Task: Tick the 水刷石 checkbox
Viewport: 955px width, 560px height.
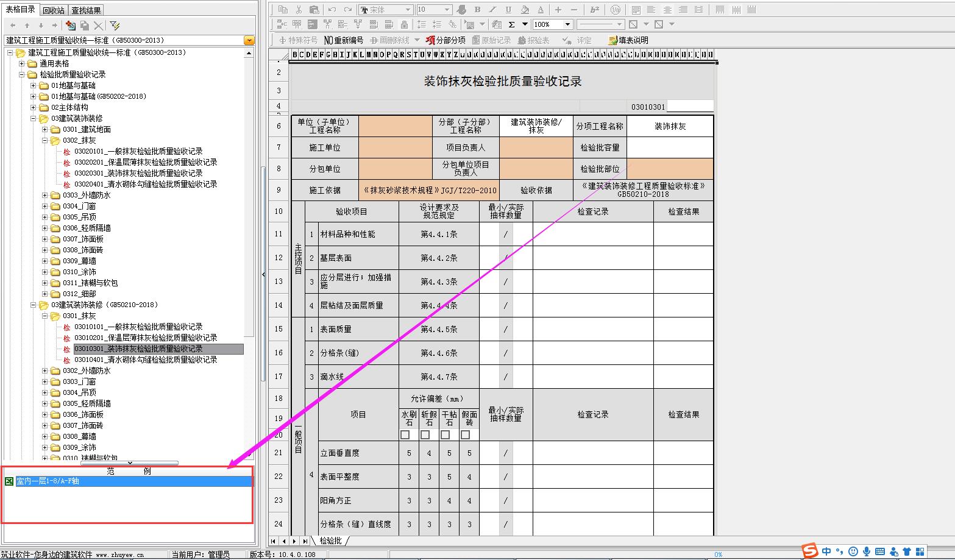Action: (x=405, y=435)
